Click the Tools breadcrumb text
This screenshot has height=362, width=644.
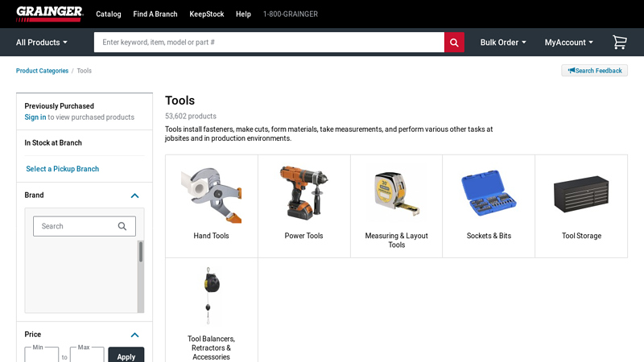pos(85,71)
